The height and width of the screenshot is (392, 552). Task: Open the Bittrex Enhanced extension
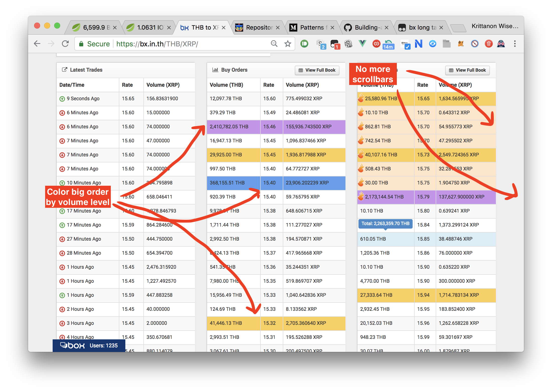(405, 44)
